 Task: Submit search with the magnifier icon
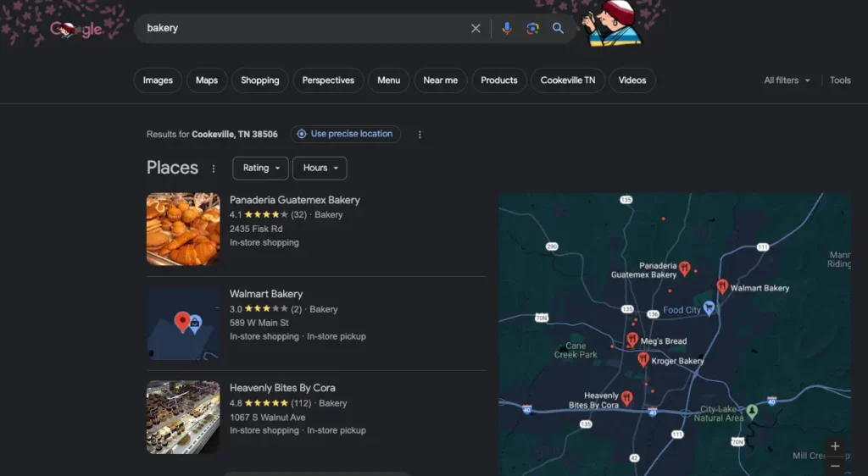click(558, 28)
